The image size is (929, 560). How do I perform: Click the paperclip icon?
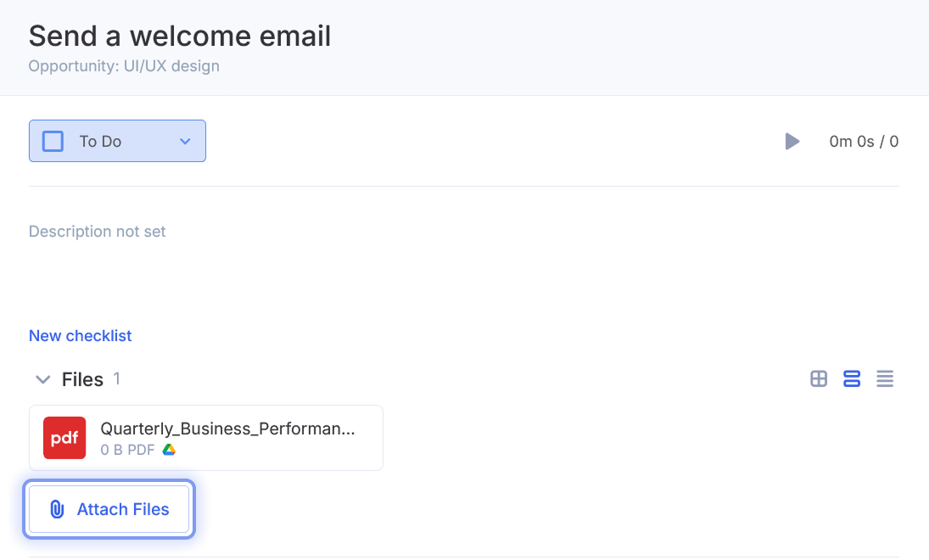point(57,509)
